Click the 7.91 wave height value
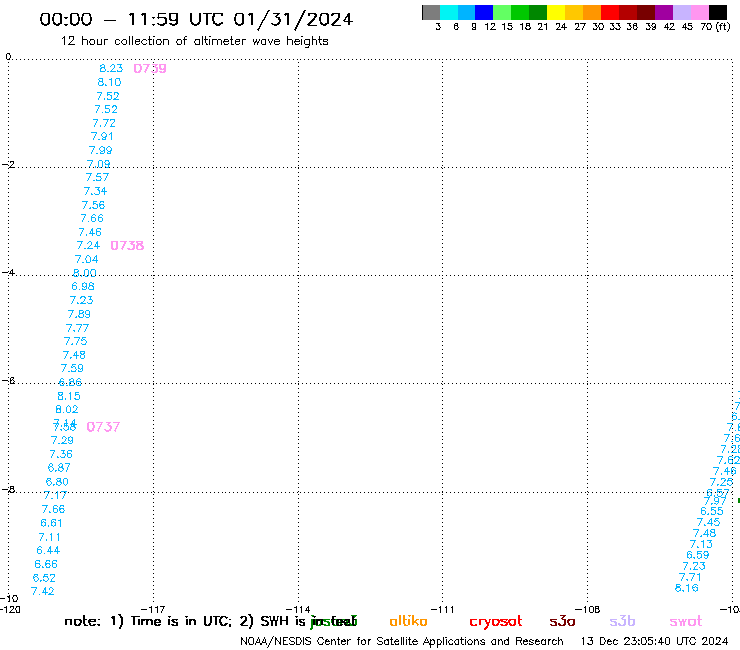 click(102, 136)
